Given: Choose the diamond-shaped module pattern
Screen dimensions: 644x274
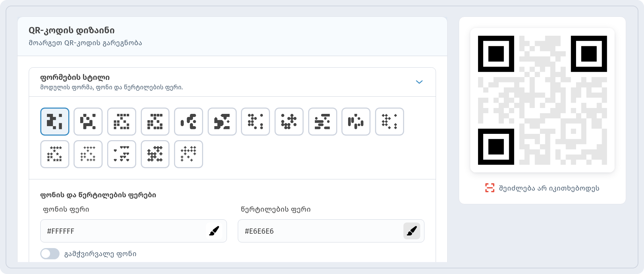Looking at the screenshot, I should point(389,122).
